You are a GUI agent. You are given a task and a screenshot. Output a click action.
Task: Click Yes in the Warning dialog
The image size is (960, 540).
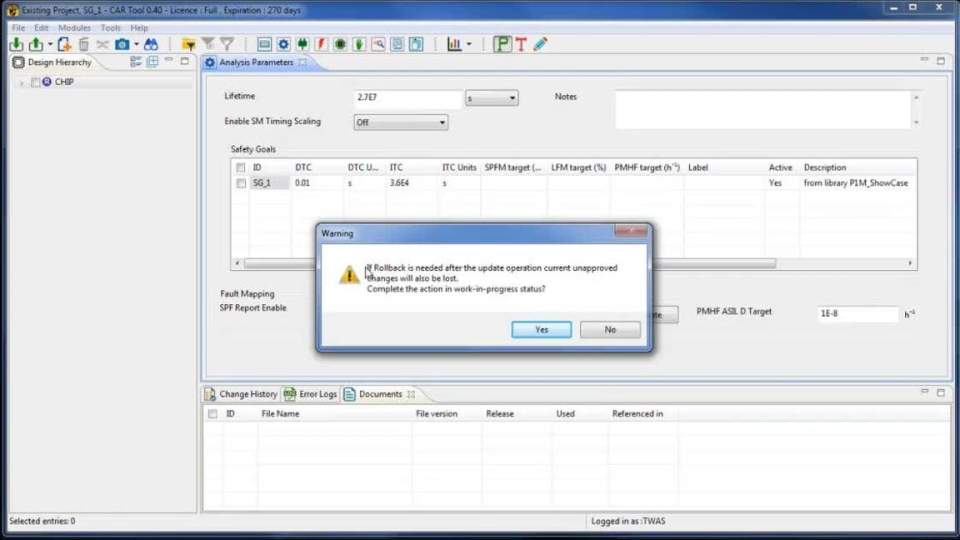tap(541, 329)
